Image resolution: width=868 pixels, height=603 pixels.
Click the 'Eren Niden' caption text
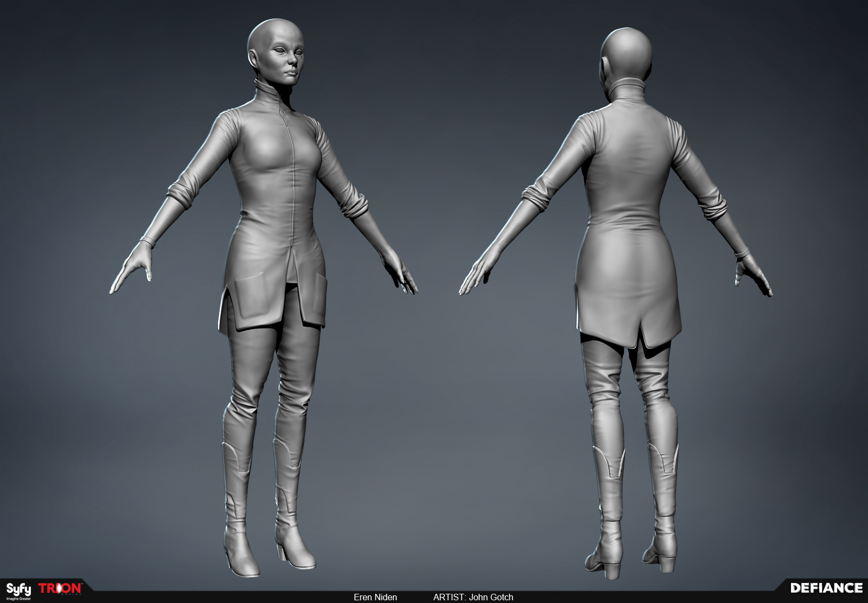point(375,597)
